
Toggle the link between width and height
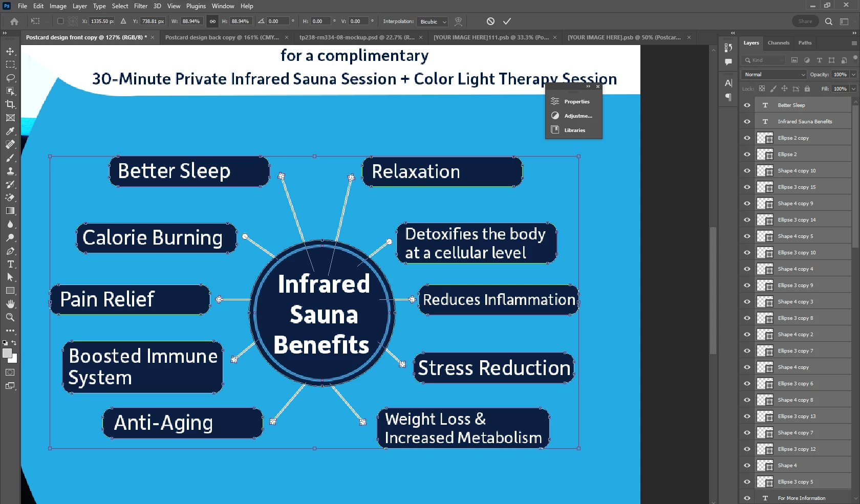click(x=212, y=21)
